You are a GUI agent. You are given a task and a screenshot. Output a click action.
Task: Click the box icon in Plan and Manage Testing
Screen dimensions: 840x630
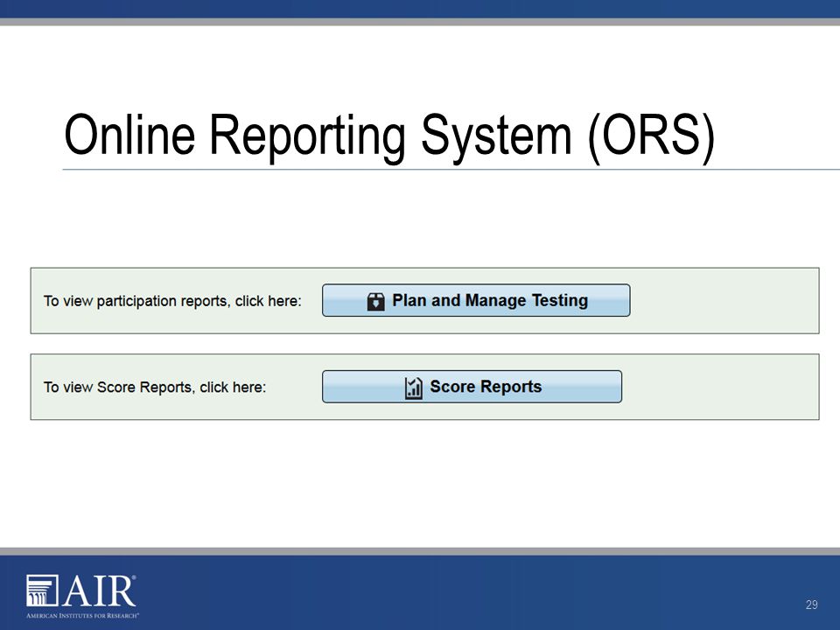(x=376, y=302)
